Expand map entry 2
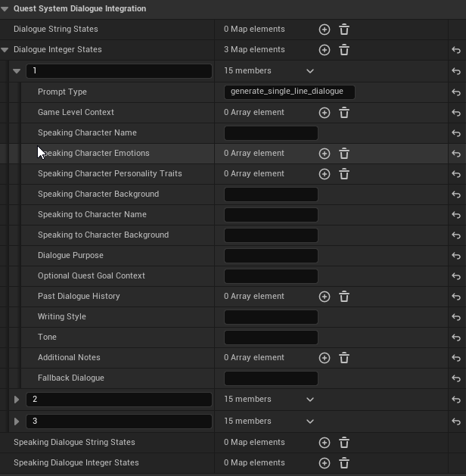Viewport: 466px width, 476px height. (17, 400)
